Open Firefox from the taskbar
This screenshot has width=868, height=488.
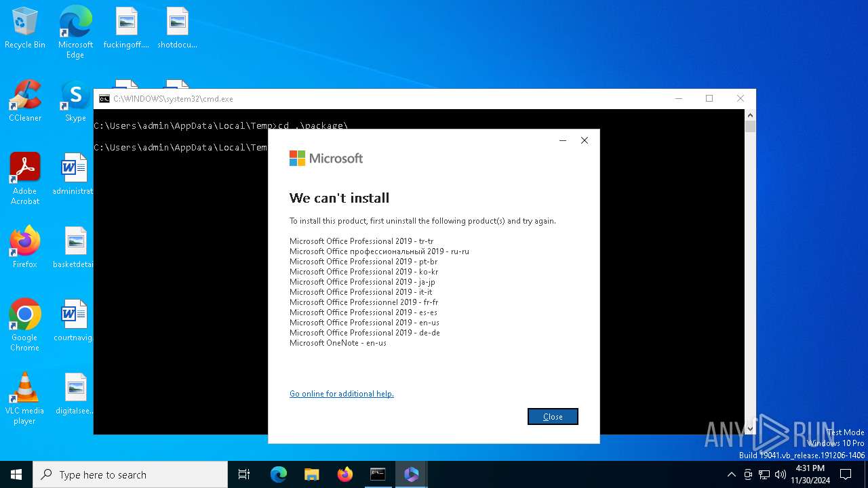tap(345, 474)
